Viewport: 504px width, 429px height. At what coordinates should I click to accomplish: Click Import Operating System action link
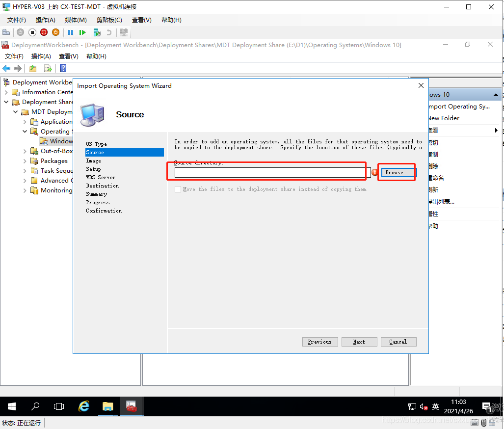click(459, 107)
